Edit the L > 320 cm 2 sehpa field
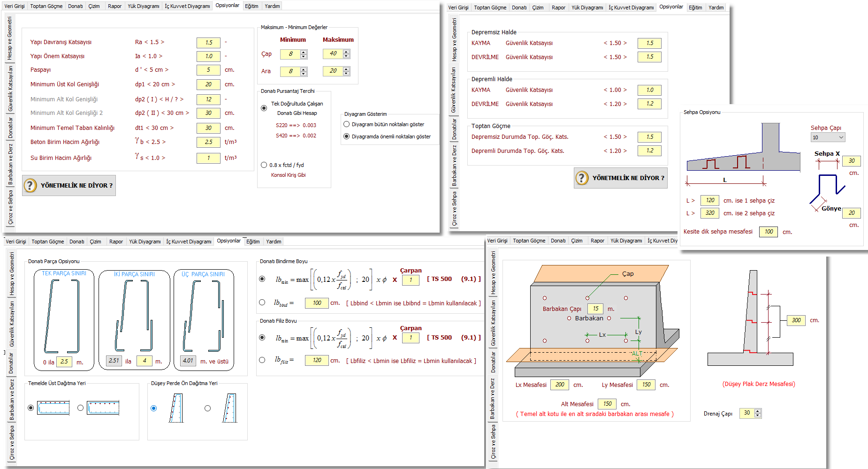Screen dimensions: 868x469 point(710,213)
